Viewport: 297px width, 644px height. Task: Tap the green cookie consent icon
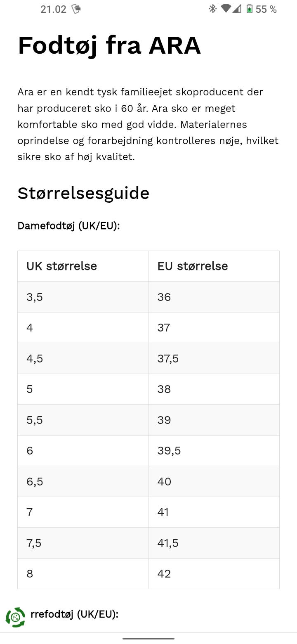(x=15, y=617)
